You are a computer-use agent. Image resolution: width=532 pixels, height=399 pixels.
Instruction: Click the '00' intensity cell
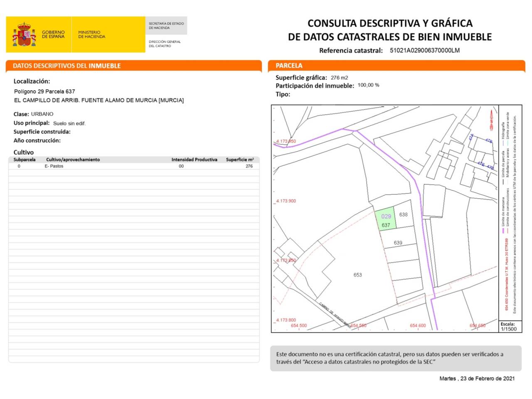[181, 166]
